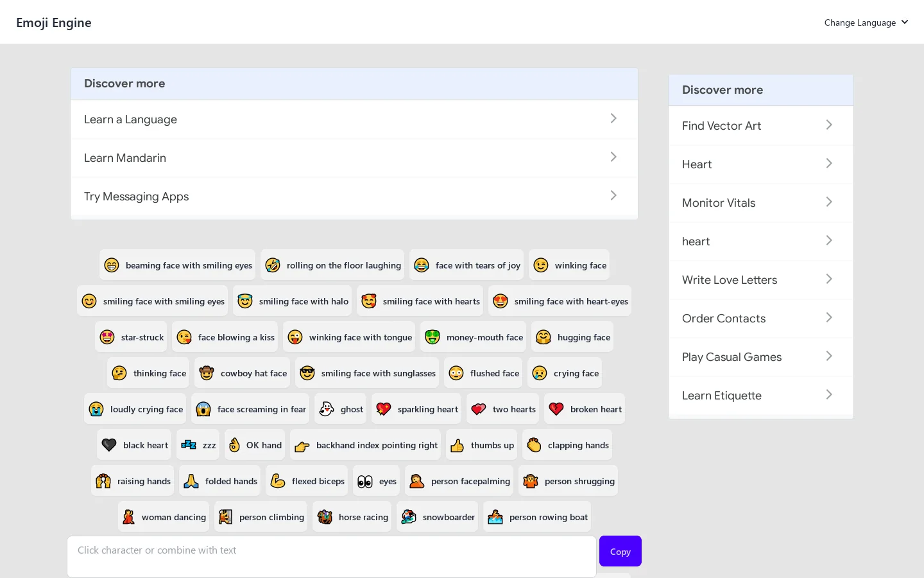Select the clapping hands emoji icon
This screenshot has width=924, height=578.
pos(534,445)
